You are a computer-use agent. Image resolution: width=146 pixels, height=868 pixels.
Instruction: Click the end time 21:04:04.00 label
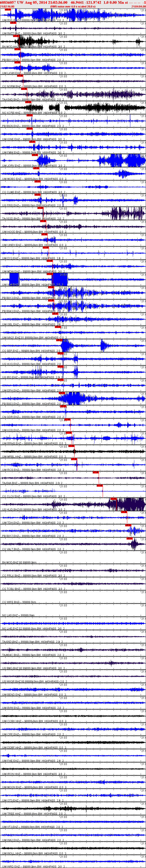pyautogui.click(x=138, y=6)
